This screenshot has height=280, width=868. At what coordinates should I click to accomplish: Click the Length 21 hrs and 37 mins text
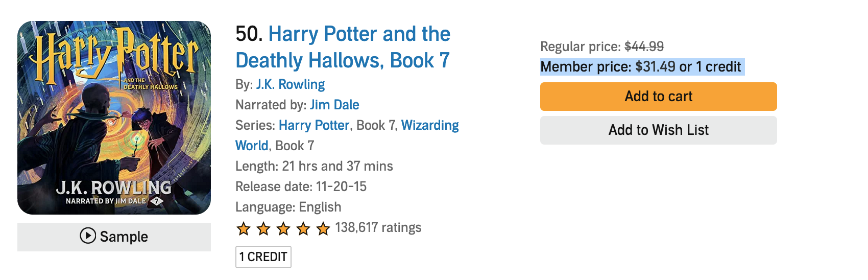pyautogui.click(x=314, y=166)
